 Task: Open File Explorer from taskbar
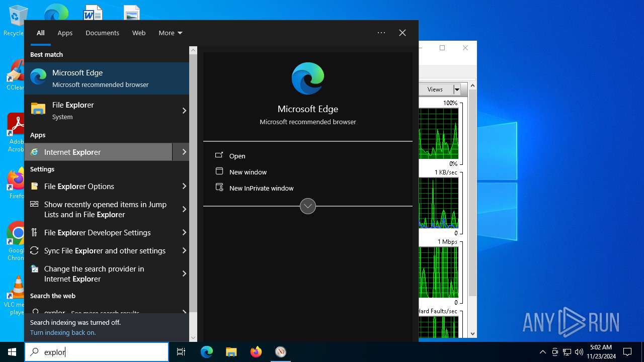[x=231, y=352]
